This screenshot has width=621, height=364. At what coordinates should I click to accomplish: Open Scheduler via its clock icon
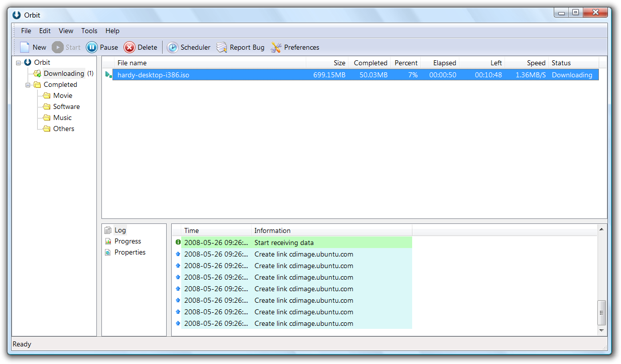click(x=172, y=47)
